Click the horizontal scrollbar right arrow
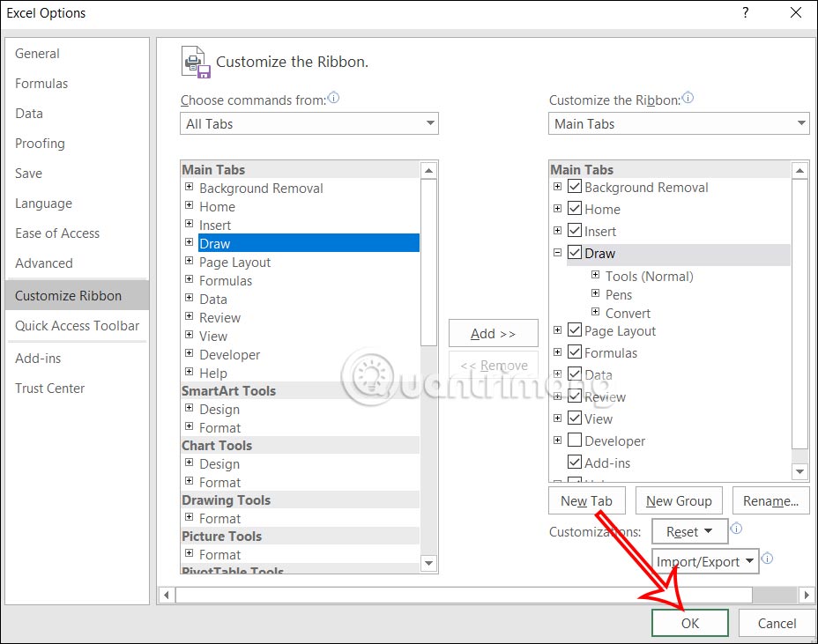818x644 pixels. click(807, 595)
